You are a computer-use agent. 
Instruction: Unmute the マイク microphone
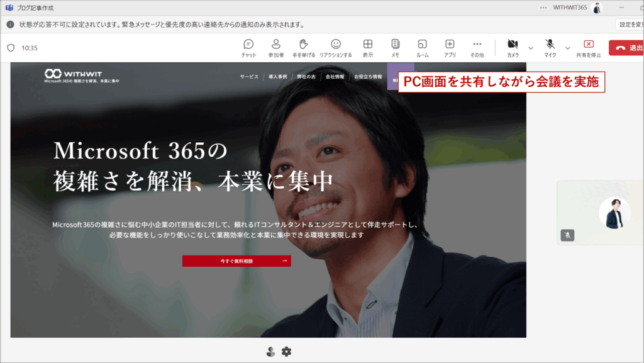pos(550,48)
